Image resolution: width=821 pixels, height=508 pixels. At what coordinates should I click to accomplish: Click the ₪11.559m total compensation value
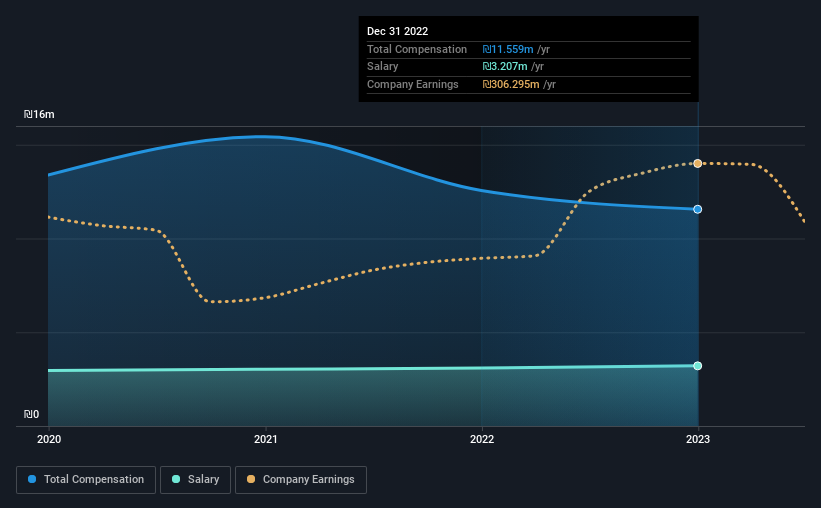[x=508, y=49]
